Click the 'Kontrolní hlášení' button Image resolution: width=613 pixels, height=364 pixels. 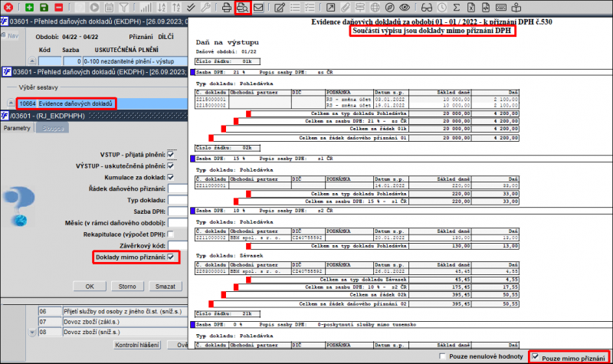point(137,345)
